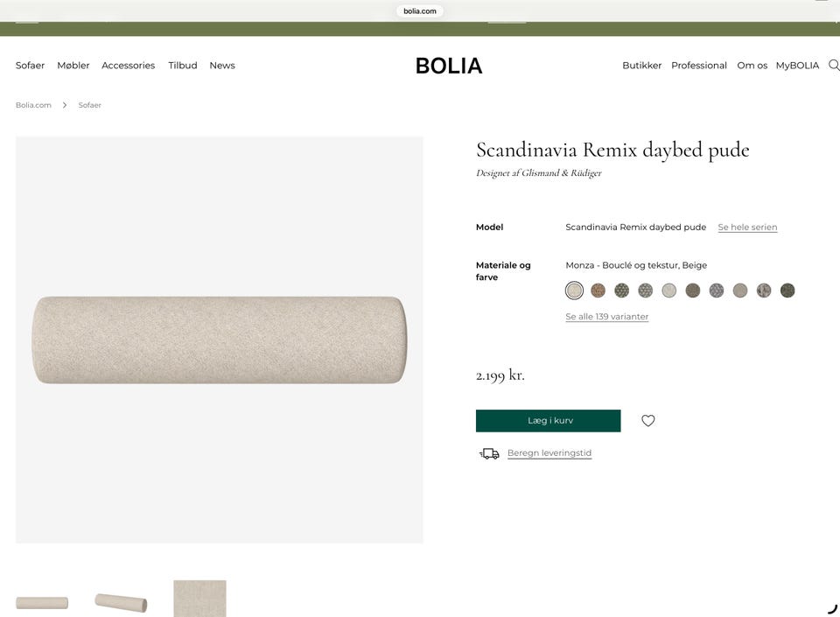Open the Sofaer menu
Image resolution: width=840 pixels, height=617 pixels.
pos(31,66)
